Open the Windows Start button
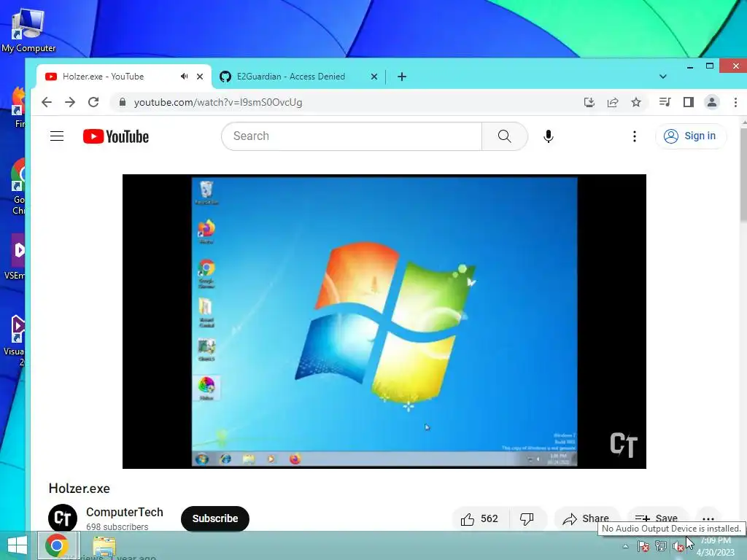 (x=18, y=545)
